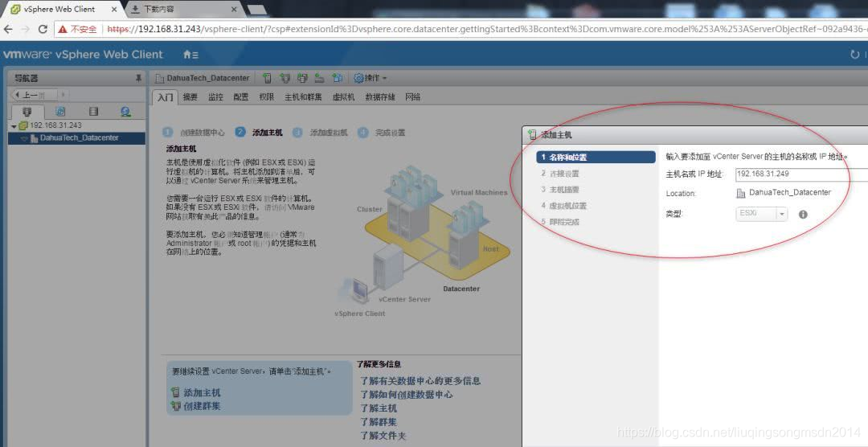Image resolution: width=868 pixels, height=447 pixels.
Task: Click the DahuaTech_Datacenter title in object header
Action: [x=208, y=78]
